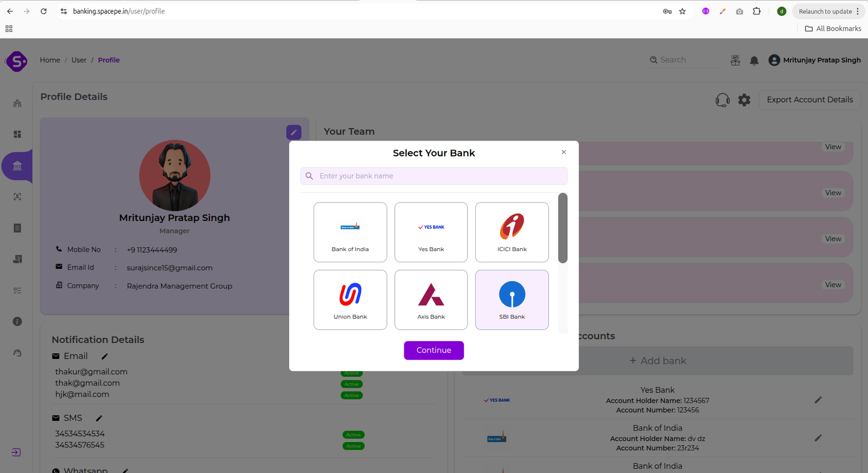Click the headset support icon
This screenshot has width=868, height=473.
click(722, 100)
